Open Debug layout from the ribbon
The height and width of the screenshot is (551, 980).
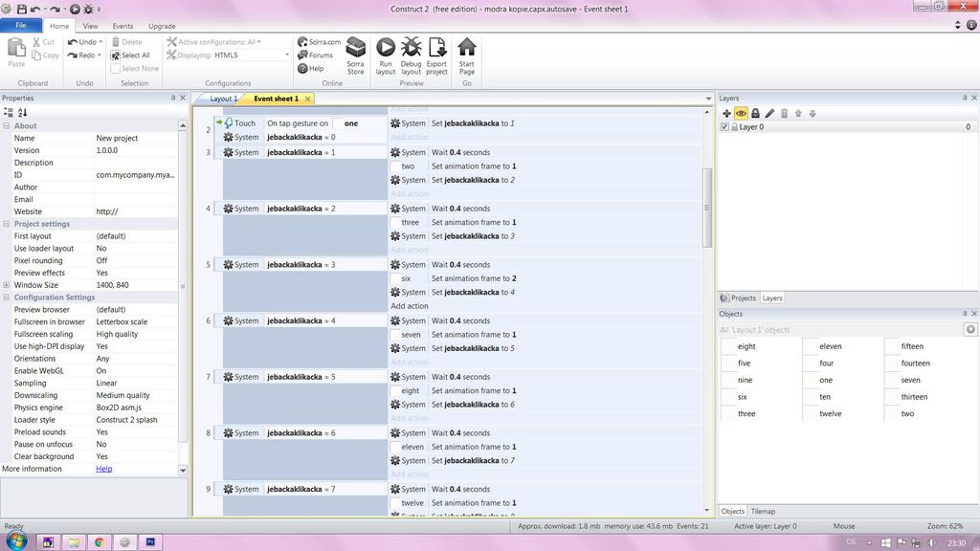point(411,55)
